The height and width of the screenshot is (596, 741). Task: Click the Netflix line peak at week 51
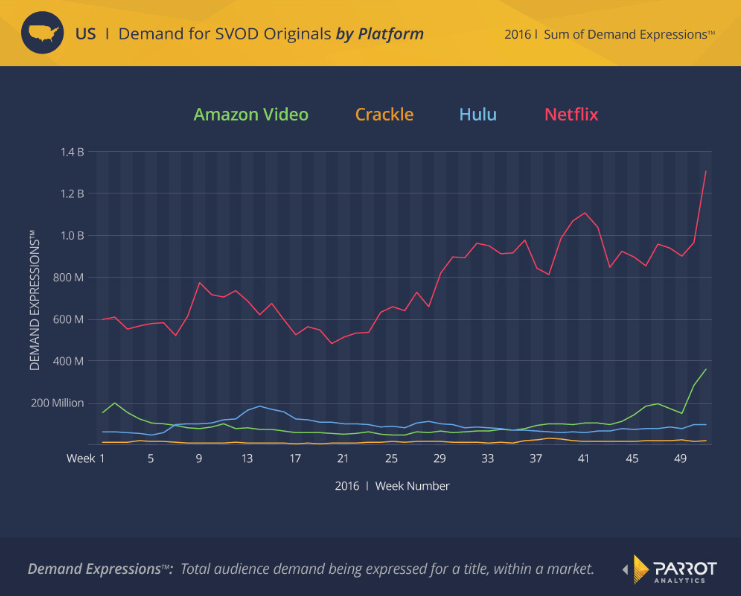(x=706, y=171)
